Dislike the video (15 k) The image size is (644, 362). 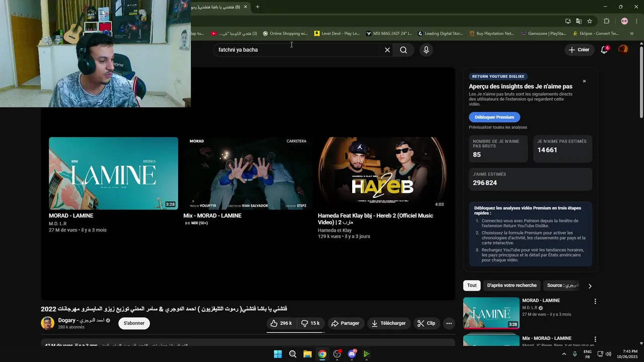coord(310,323)
